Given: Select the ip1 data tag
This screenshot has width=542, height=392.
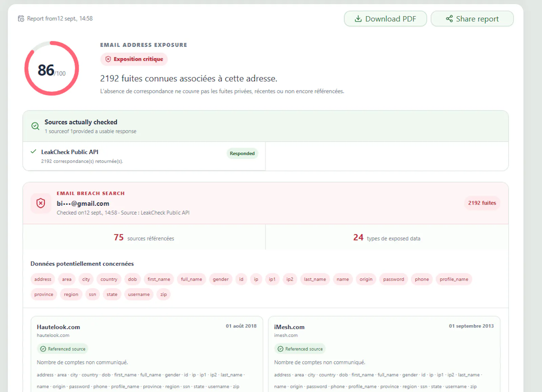Looking at the screenshot, I should tap(272, 279).
